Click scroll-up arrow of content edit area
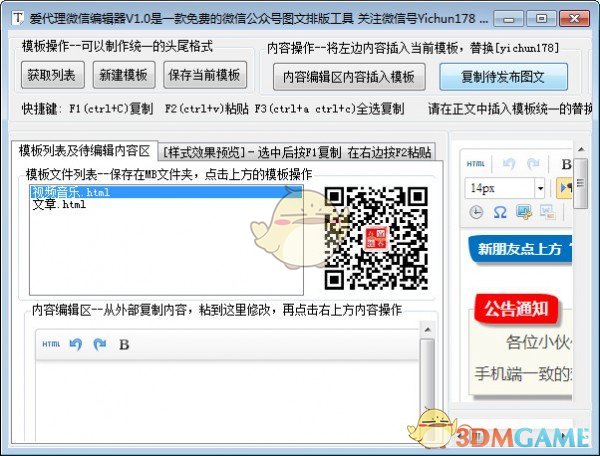 tap(427, 330)
